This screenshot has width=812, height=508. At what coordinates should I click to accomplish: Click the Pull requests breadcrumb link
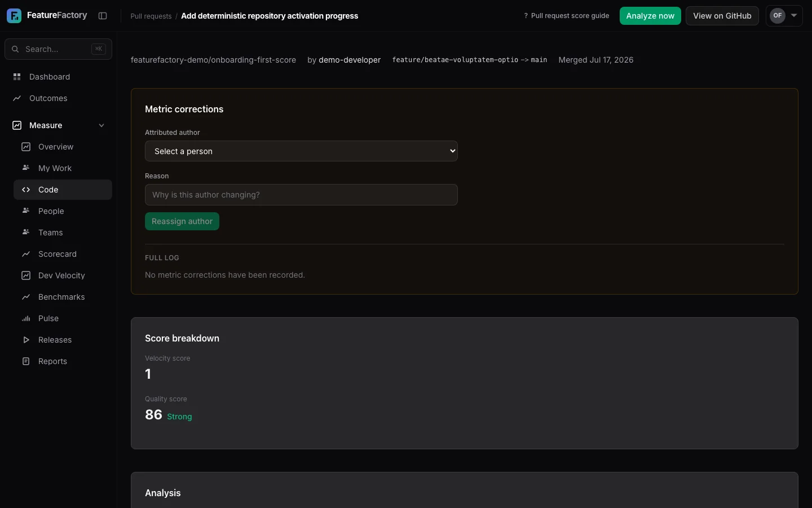(x=151, y=16)
